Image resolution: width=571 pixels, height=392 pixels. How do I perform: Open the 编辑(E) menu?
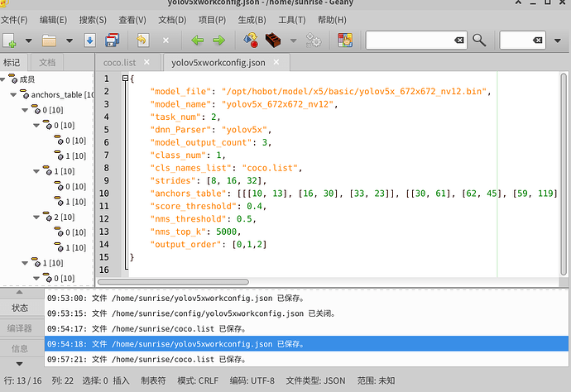coord(54,20)
